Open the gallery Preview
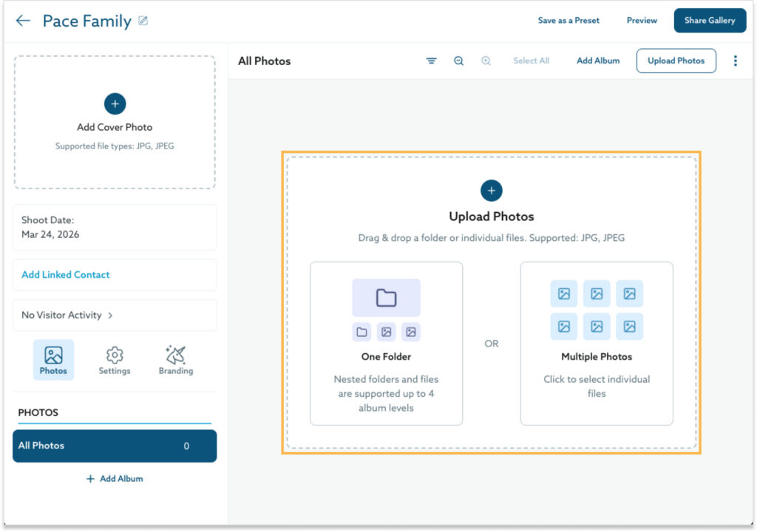 (x=642, y=21)
